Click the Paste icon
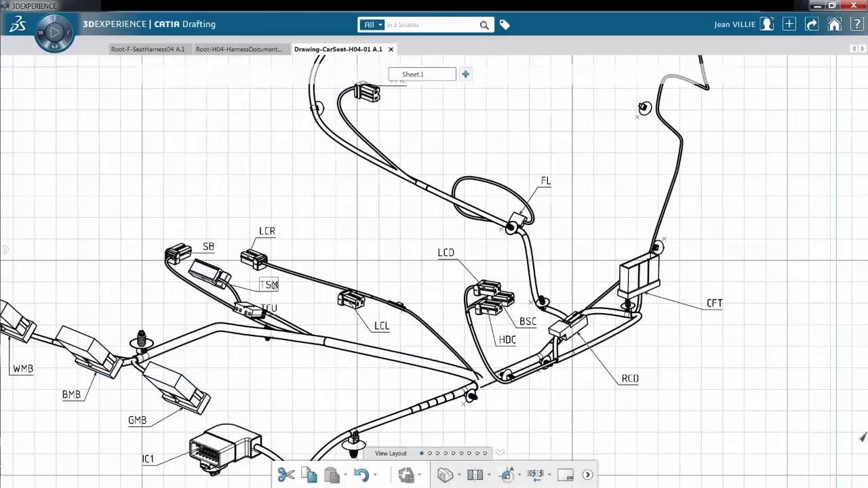This screenshot has width=868, height=488. 332,474
